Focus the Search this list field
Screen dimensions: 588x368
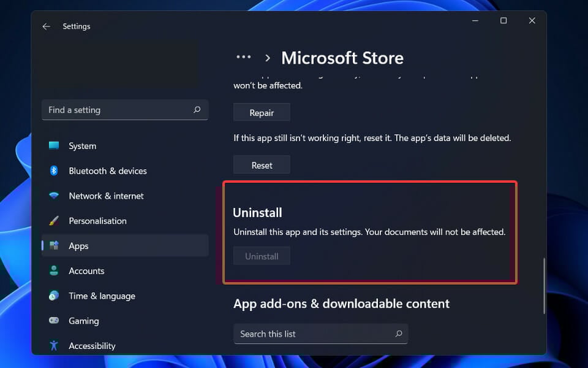click(x=320, y=334)
